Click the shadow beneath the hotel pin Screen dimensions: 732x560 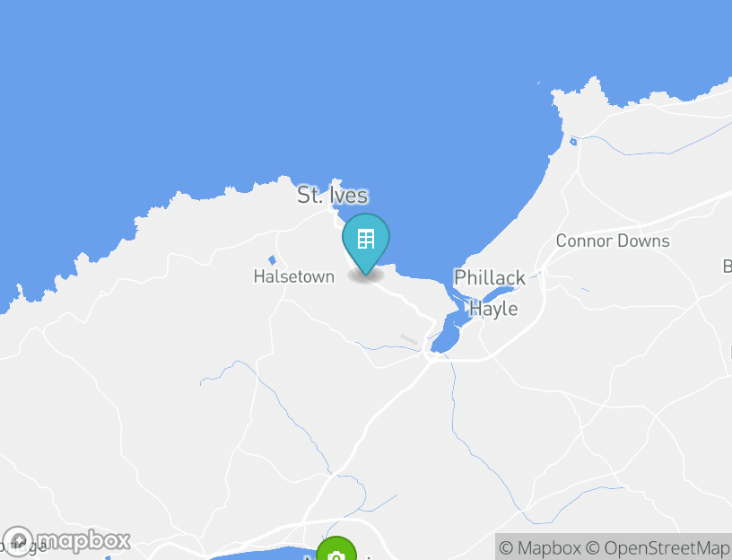point(366,276)
